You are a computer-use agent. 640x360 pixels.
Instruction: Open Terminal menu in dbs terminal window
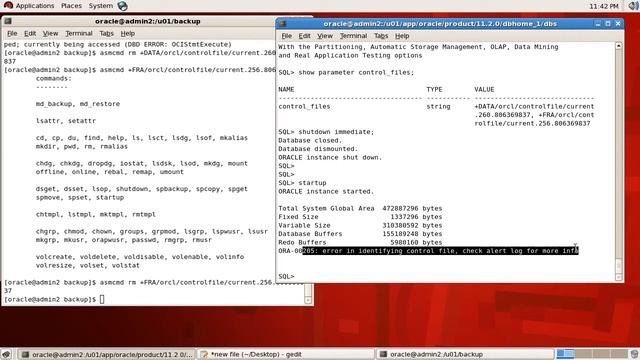point(353,36)
